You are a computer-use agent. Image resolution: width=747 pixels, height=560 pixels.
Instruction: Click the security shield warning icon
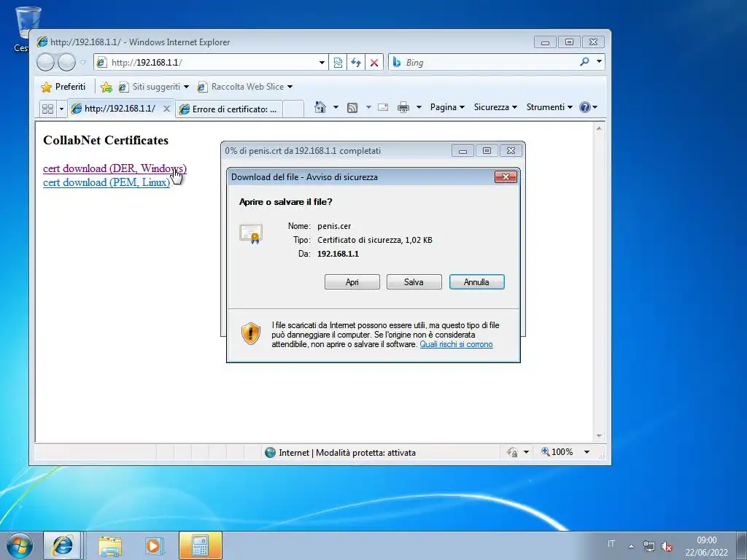(x=251, y=333)
